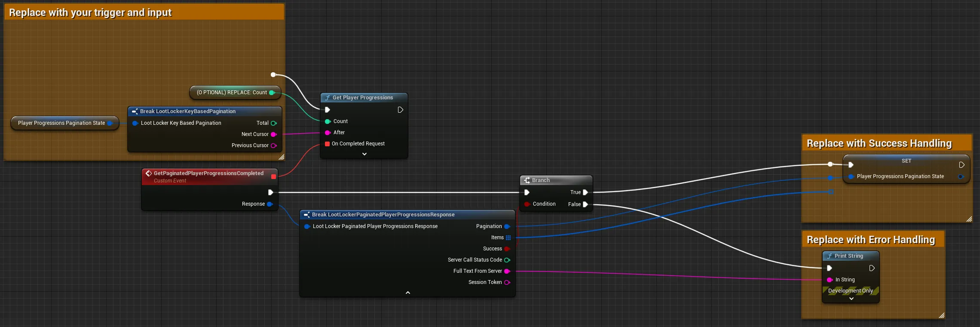
Task: Click the Player Progressions Pagination State variable output pin
Action: pos(110,123)
